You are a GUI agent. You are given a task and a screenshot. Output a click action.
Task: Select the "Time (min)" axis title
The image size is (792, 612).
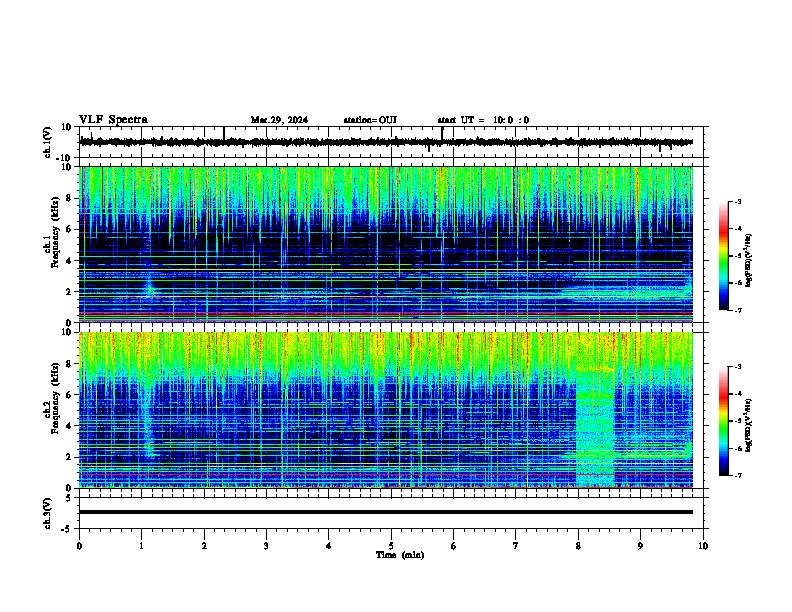click(400, 555)
